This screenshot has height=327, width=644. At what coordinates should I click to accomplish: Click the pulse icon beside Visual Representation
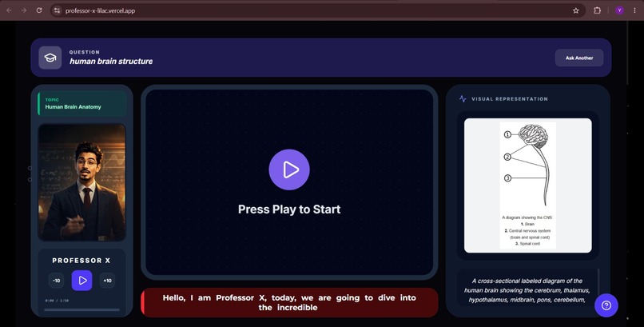(463, 99)
